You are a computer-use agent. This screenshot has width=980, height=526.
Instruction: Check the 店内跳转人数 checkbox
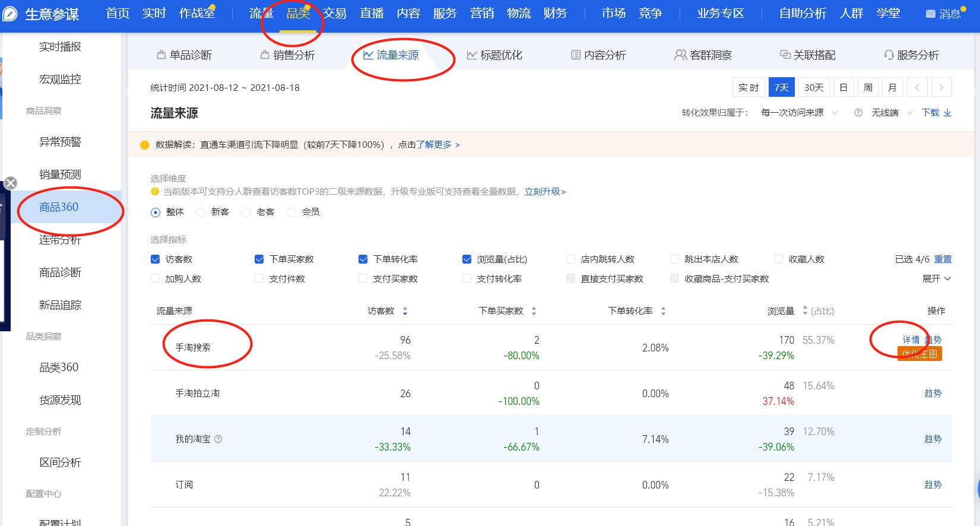570,259
